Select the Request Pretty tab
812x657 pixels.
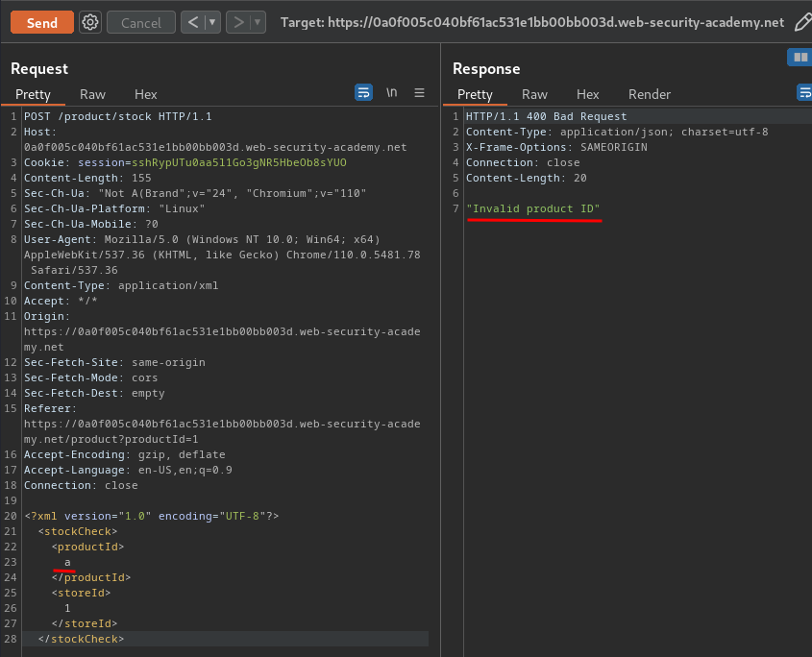coord(33,94)
